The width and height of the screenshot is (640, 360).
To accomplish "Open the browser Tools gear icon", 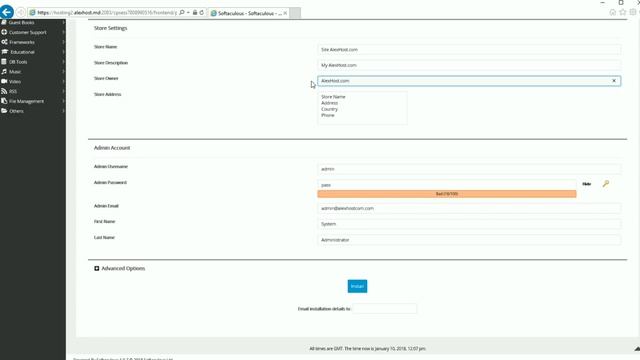I will pyautogui.click(x=633, y=13).
